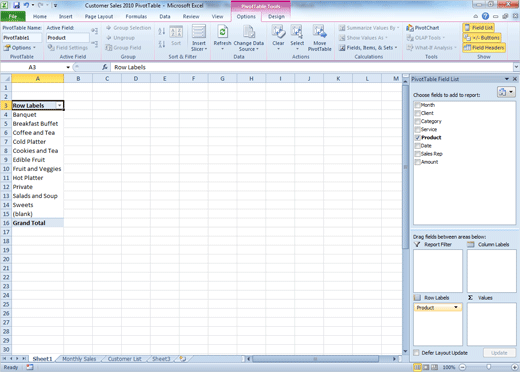Check the Amount field checkbox
The width and height of the screenshot is (520, 372).
(x=417, y=162)
